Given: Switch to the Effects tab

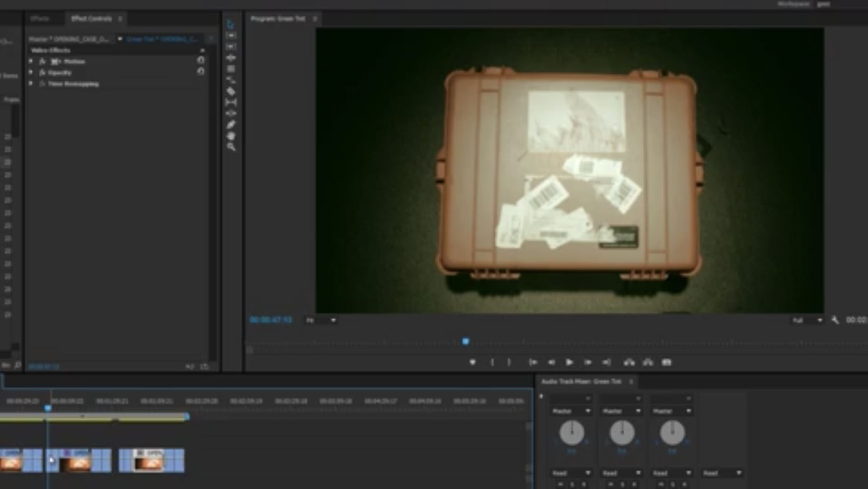Looking at the screenshot, I should point(41,19).
